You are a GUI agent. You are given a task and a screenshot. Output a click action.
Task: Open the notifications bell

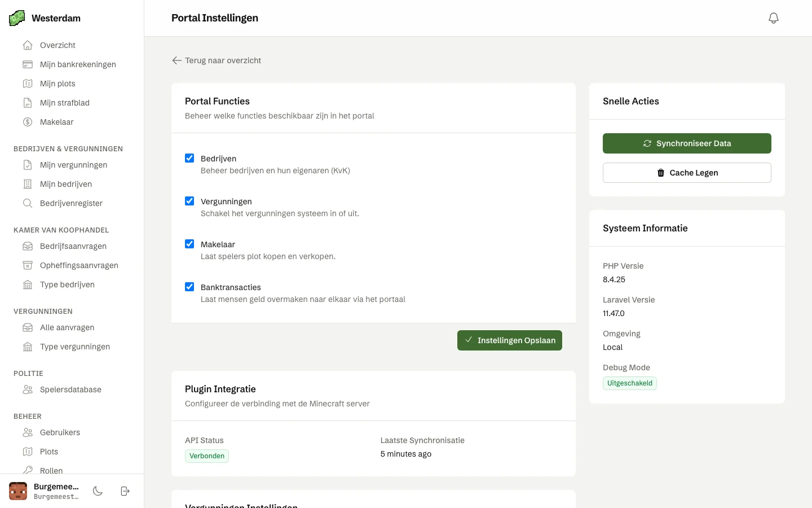(x=774, y=18)
